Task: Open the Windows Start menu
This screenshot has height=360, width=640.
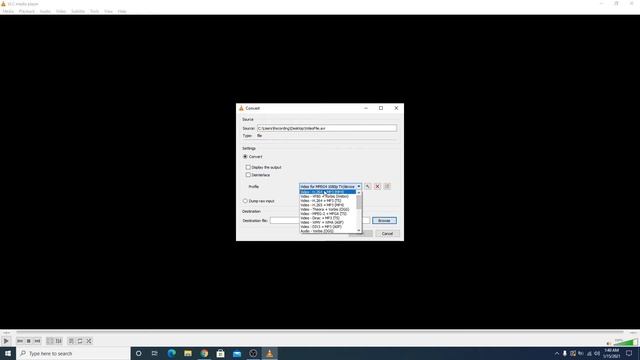Action: tap(8, 353)
